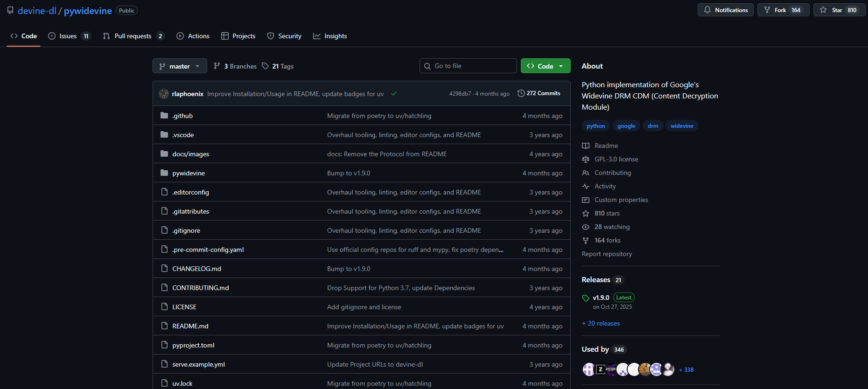The image size is (868, 389).
Task: Switch to the Issues tab
Action: click(x=69, y=36)
